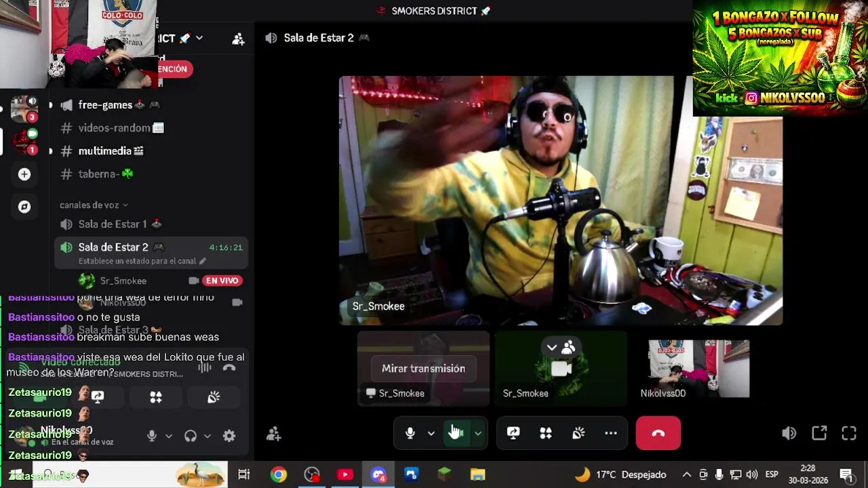The image size is (868, 488).
Task: Click Establece un estado para el canal
Action: pos(142,261)
